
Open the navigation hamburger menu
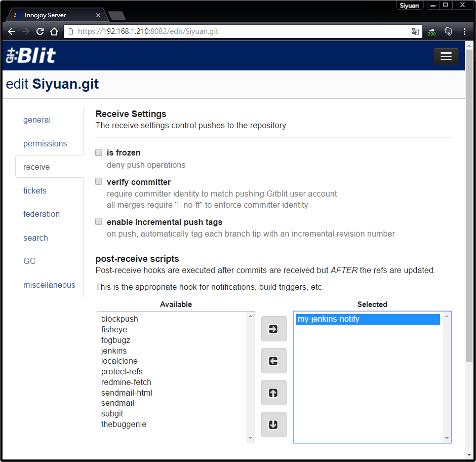point(446,56)
